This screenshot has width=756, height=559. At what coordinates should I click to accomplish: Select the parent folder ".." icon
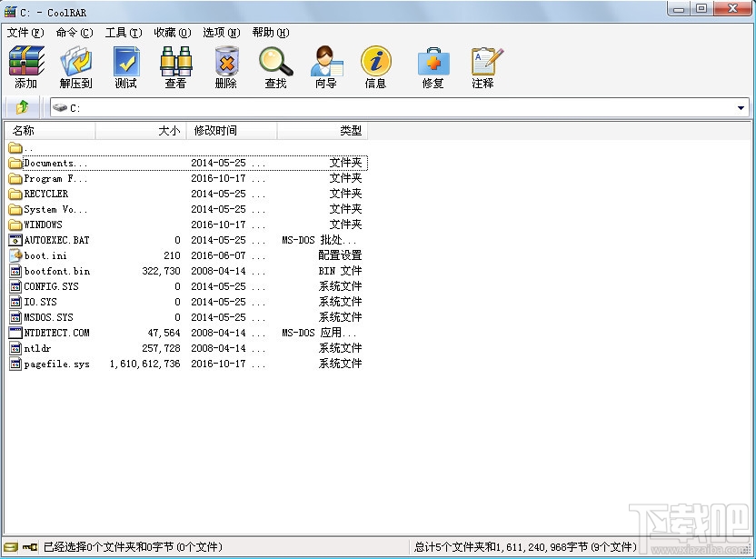coord(15,147)
